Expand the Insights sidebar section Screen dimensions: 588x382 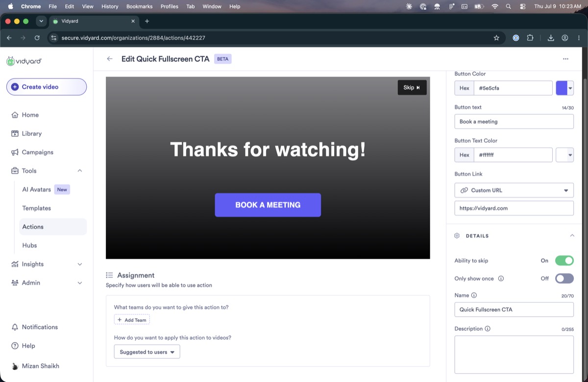click(x=80, y=264)
